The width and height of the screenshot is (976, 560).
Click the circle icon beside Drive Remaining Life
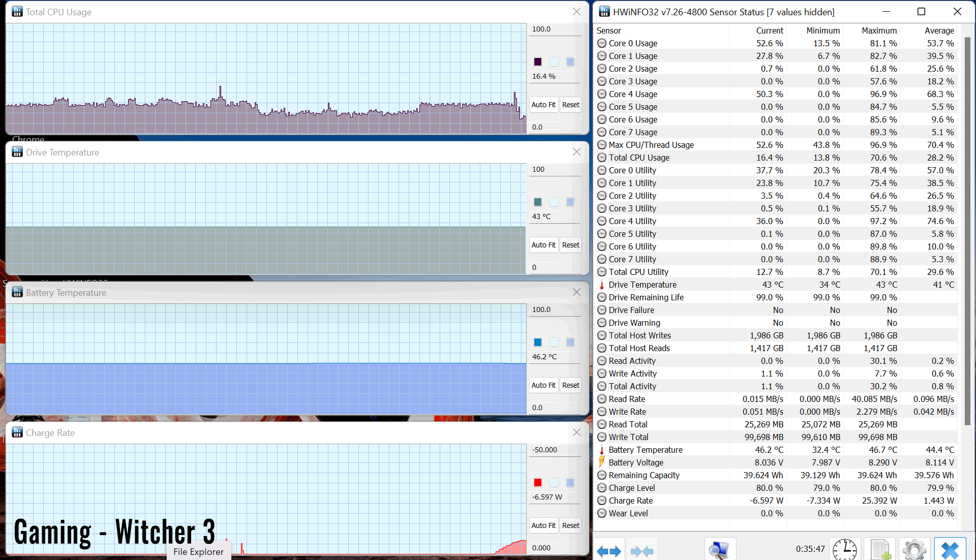coord(602,297)
